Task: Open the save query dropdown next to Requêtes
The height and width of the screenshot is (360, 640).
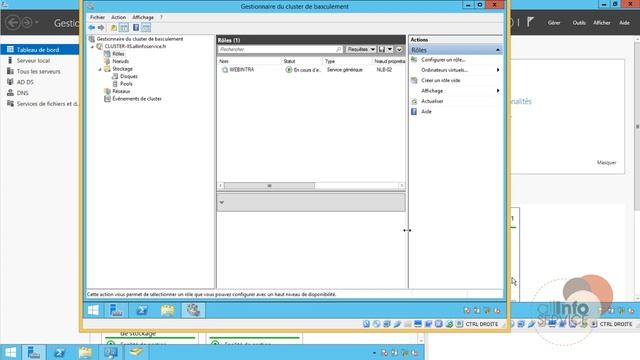Action: [390, 49]
